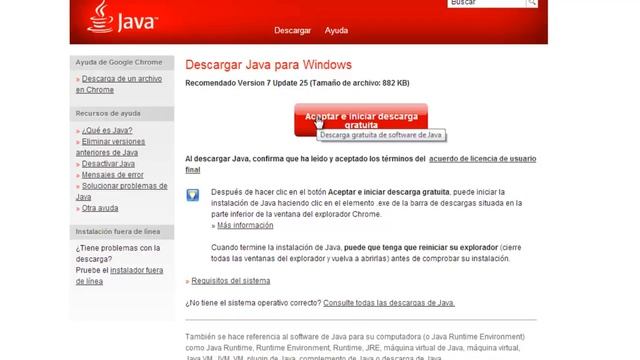Open the instalador fuera de línea link
640x360 pixels.
119,276
